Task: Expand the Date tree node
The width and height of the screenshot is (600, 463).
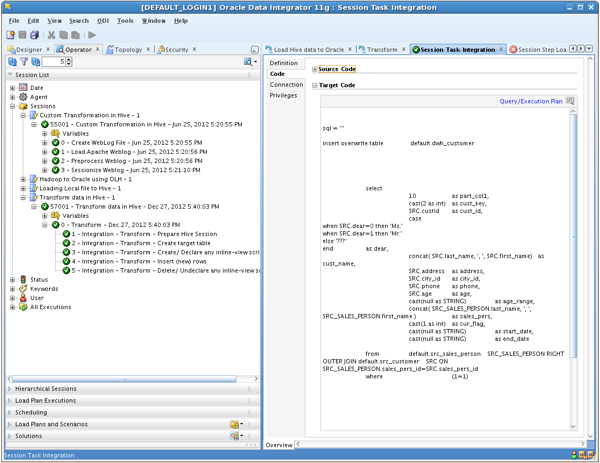Action: pos(12,88)
